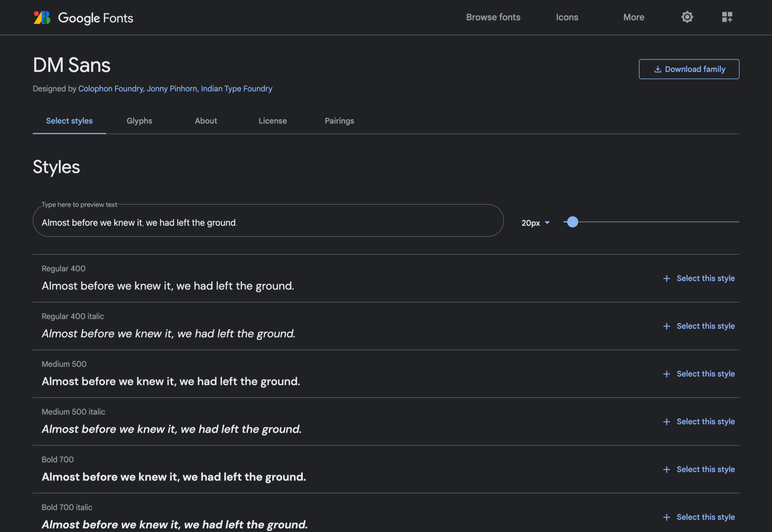
Task: Click the Google Fonts logo icon
Action: pyautogui.click(x=42, y=17)
